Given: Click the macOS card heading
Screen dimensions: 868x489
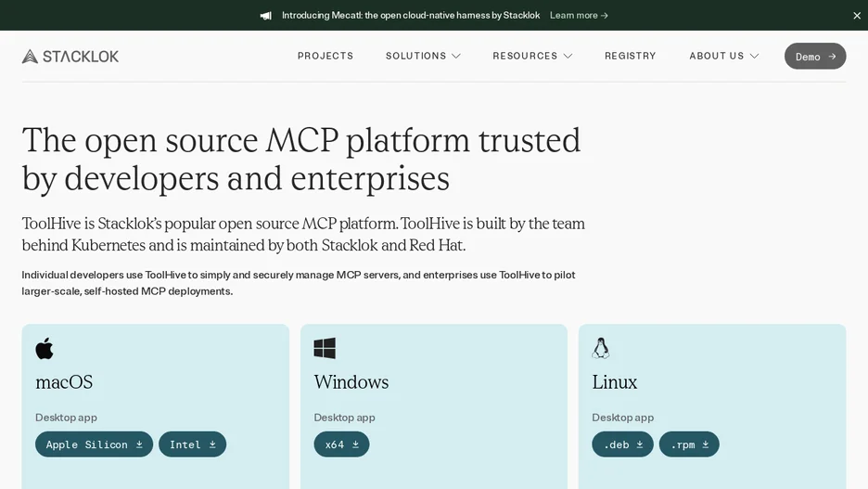Looking at the screenshot, I should pos(64,382).
